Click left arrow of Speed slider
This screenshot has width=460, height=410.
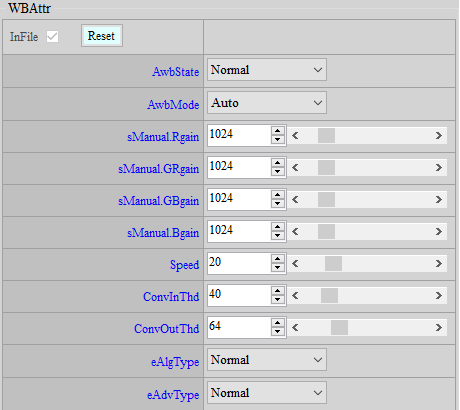tap(295, 264)
